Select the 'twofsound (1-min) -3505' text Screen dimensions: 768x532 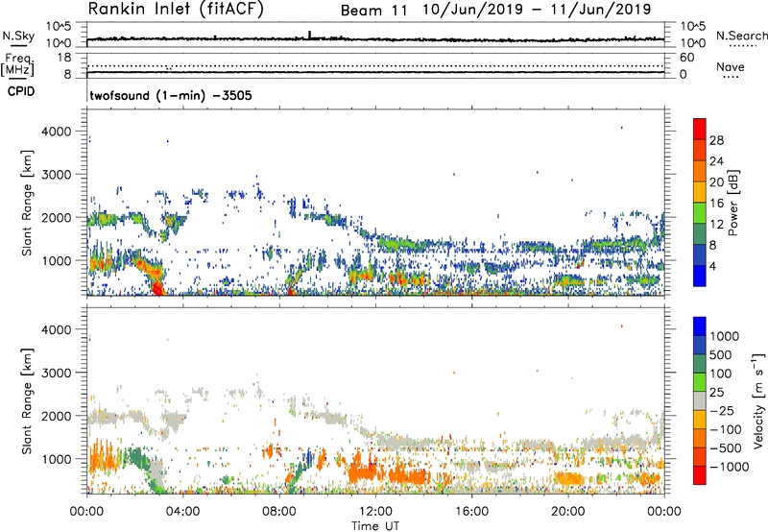pos(171,95)
